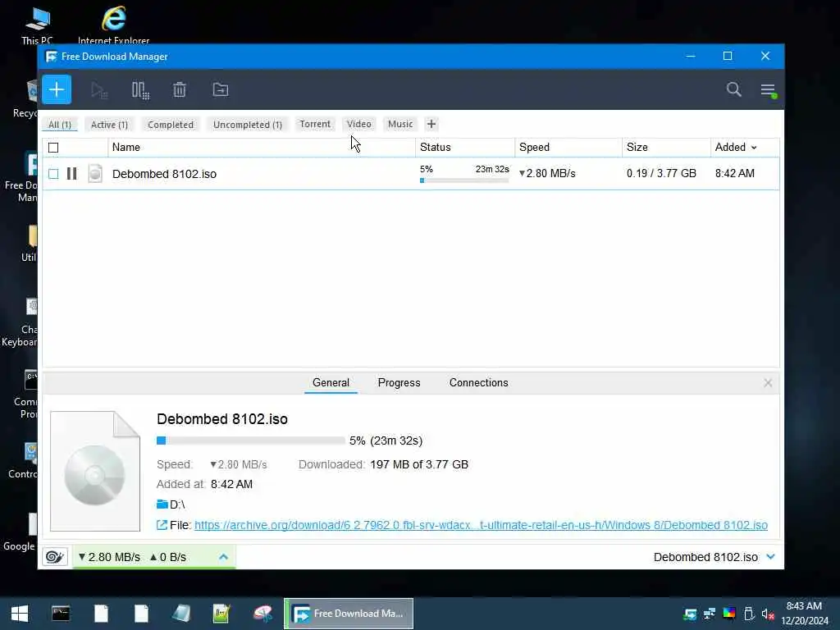Click the green notepad taskbar icon

click(221, 614)
